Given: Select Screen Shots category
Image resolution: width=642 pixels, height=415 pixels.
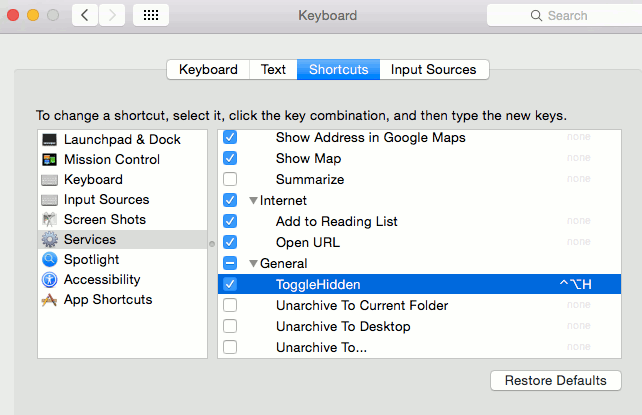Looking at the screenshot, I should point(122,220).
